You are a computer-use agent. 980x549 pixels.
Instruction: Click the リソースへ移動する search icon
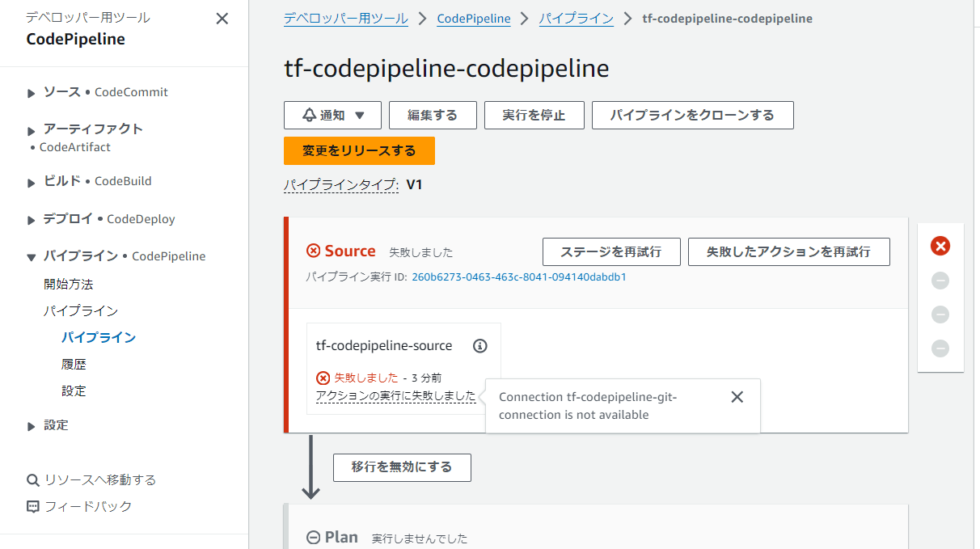pyautogui.click(x=33, y=480)
